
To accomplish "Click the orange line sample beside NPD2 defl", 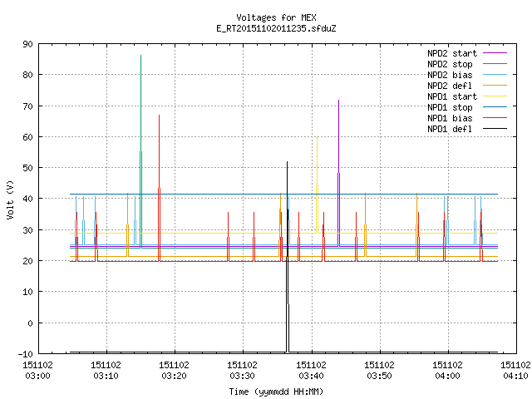I will 495,86.
